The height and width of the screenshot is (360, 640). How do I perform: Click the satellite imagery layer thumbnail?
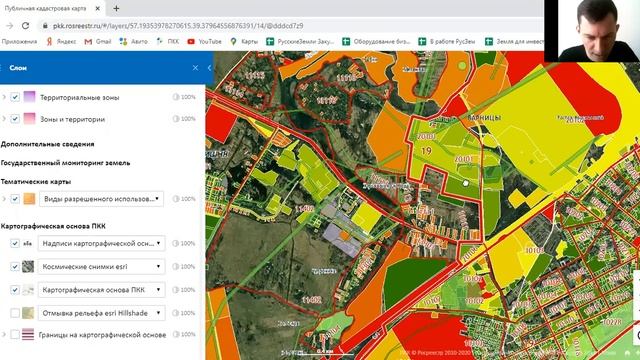28,267
